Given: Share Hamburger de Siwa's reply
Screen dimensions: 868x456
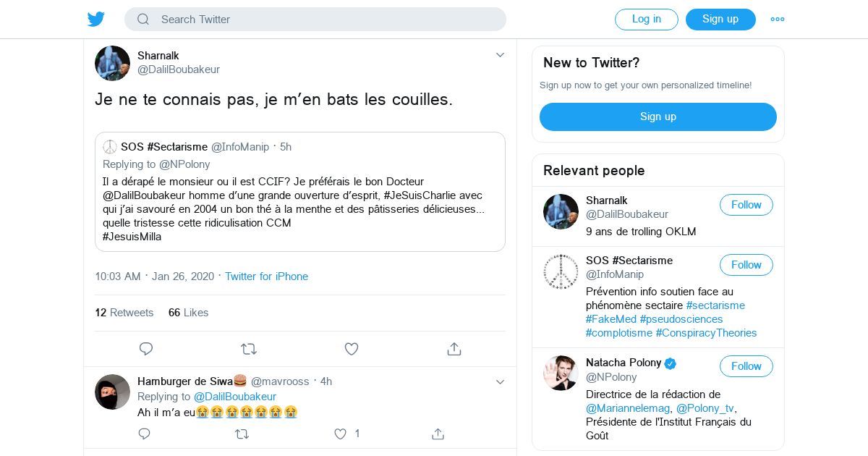Looking at the screenshot, I should click(x=438, y=434).
